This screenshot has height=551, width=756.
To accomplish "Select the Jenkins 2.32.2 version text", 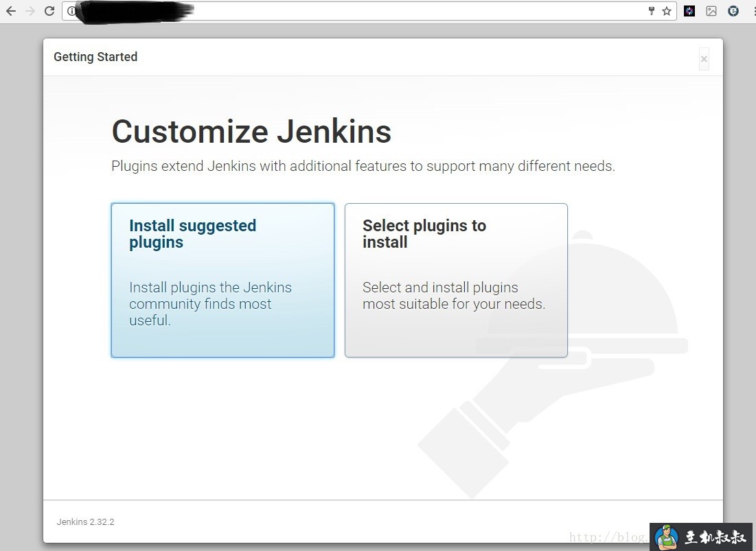I will [85, 521].
